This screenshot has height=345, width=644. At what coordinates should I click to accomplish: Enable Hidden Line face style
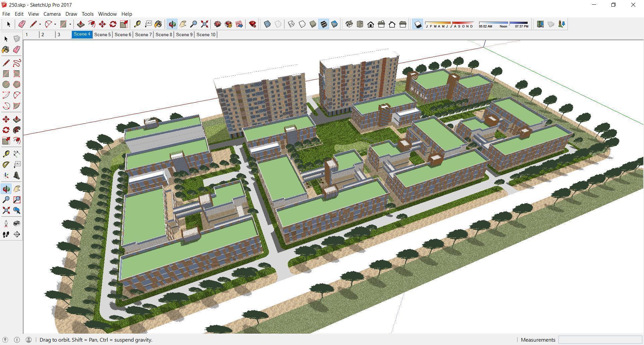pyautogui.click(x=302, y=24)
